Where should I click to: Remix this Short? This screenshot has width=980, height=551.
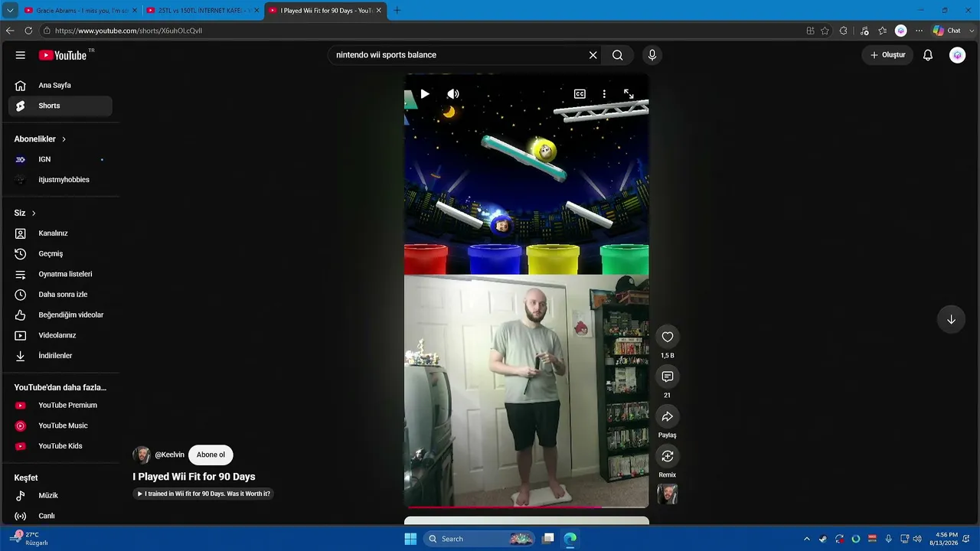tap(668, 456)
